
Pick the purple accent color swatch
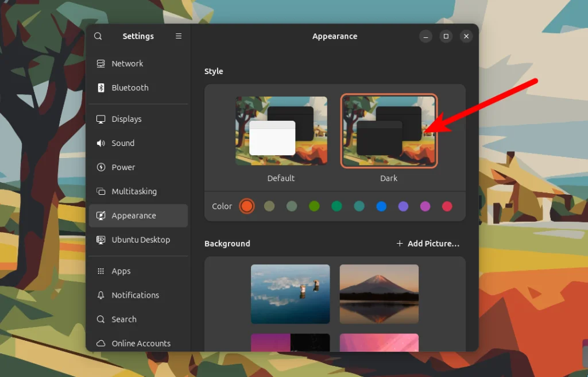click(403, 206)
